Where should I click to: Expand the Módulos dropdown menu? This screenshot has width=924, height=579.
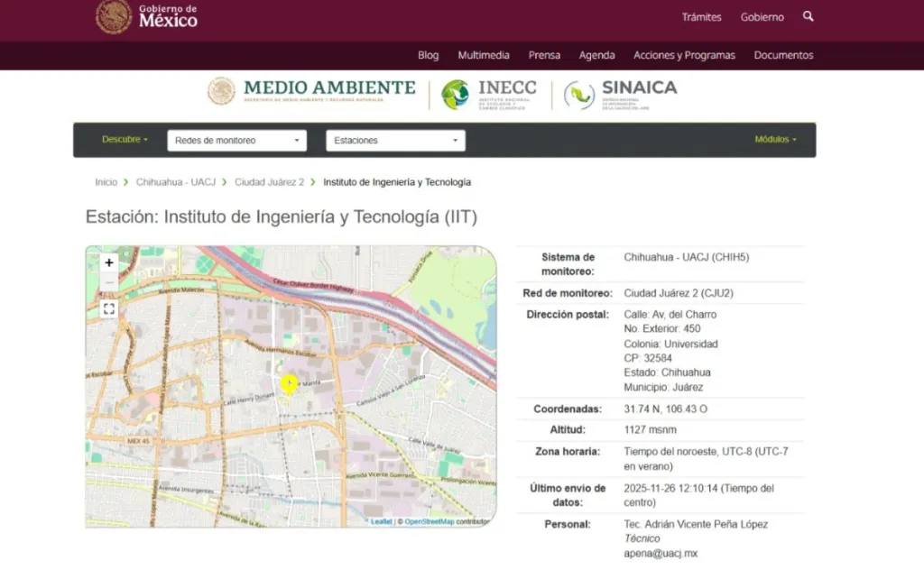pos(775,140)
